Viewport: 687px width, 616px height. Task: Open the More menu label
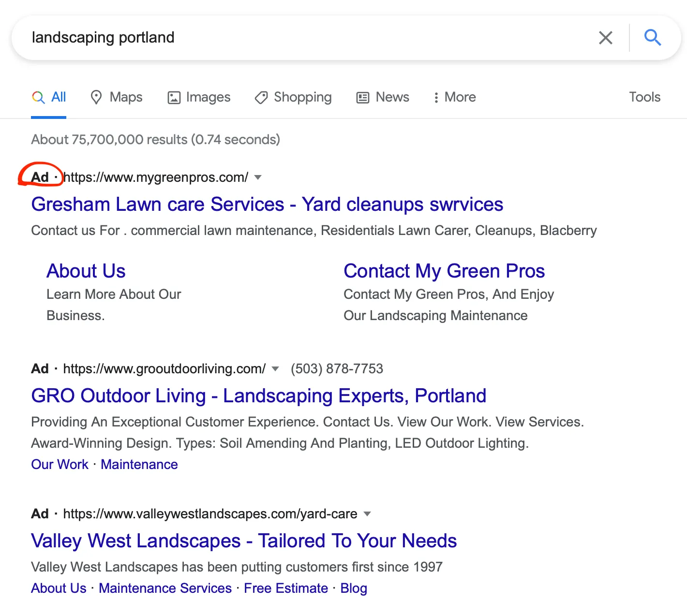460,97
